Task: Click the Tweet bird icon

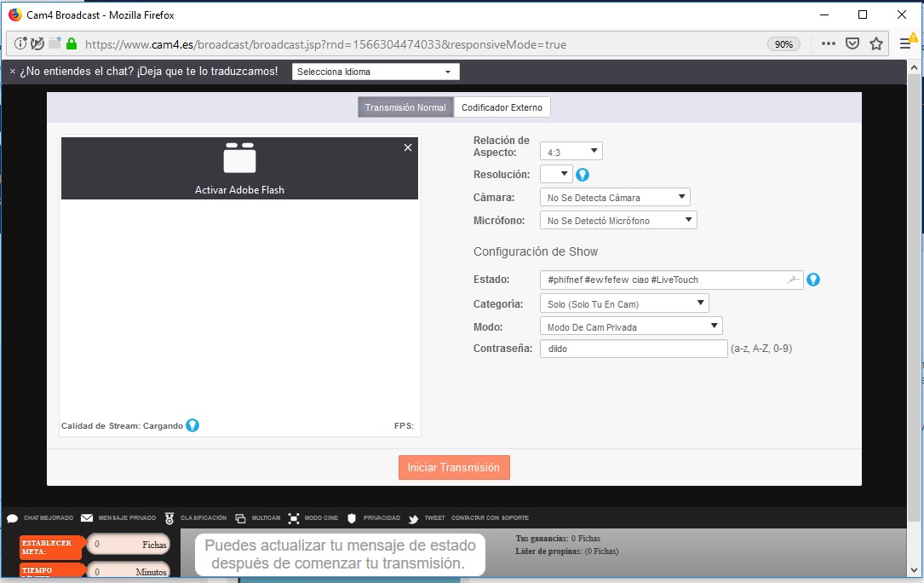Action: (413, 518)
